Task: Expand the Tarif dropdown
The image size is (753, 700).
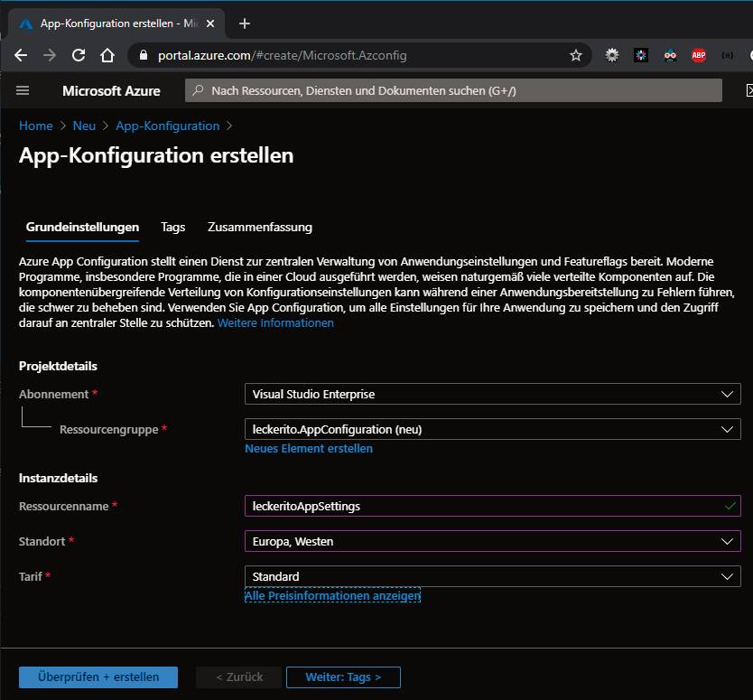Action: 493,576
